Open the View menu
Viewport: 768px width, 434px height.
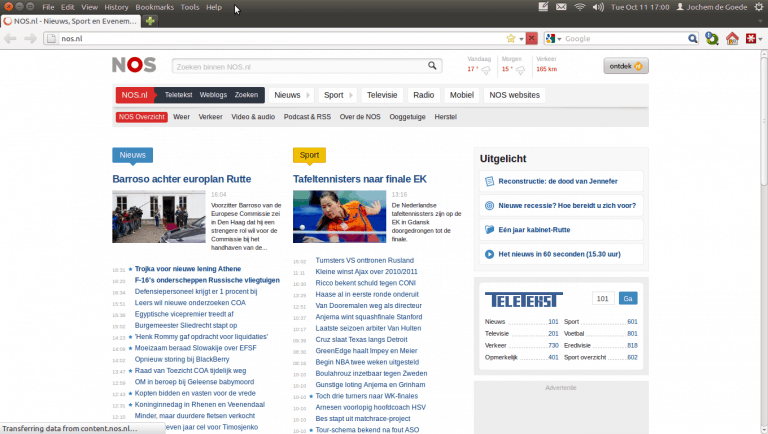pyautogui.click(x=89, y=7)
